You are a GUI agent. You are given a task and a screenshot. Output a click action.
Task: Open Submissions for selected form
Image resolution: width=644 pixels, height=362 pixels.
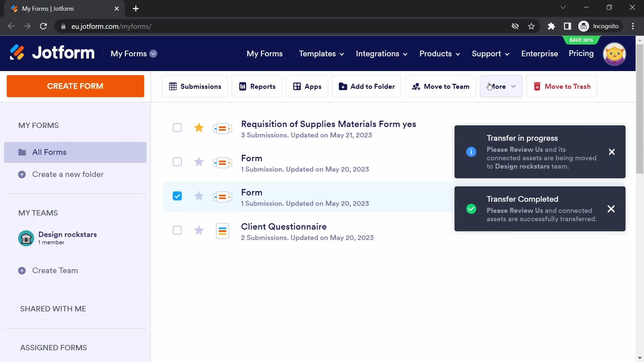195,86
